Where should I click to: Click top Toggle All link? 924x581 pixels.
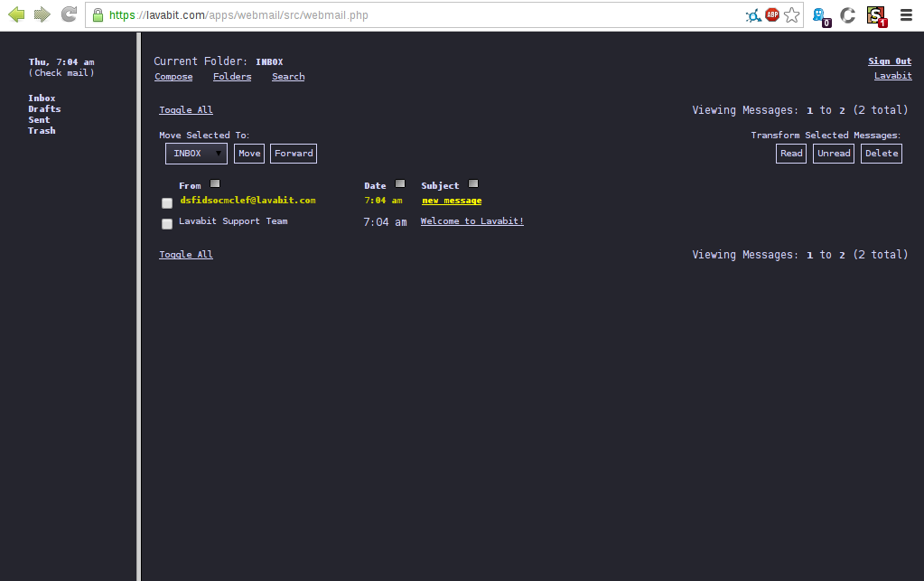pos(186,110)
